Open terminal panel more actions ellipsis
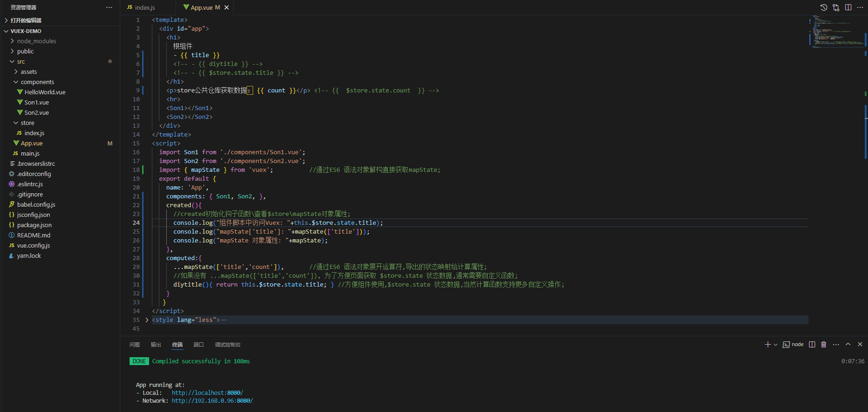The height and width of the screenshot is (412, 868). 836,344
